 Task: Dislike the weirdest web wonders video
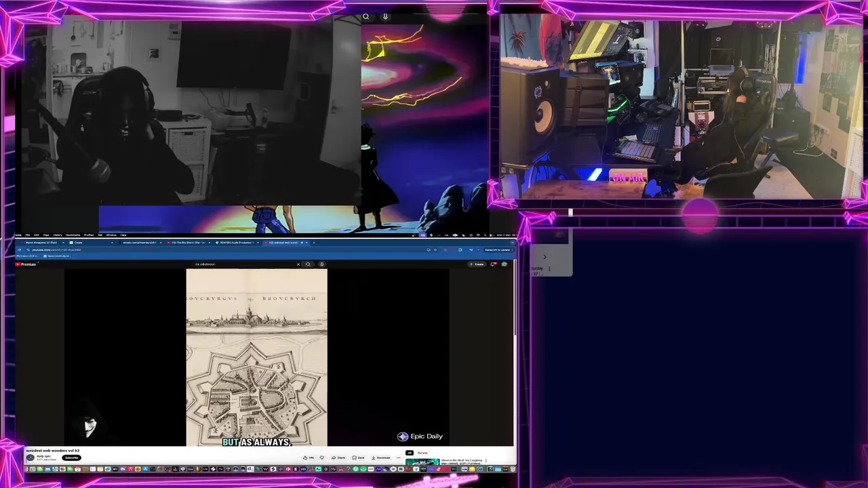click(322, 457)
